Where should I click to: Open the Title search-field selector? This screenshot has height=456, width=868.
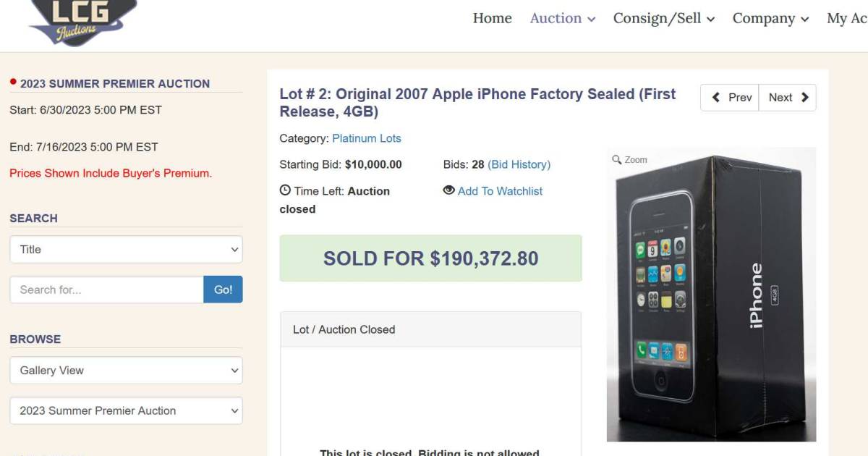[x=126, y=249]
